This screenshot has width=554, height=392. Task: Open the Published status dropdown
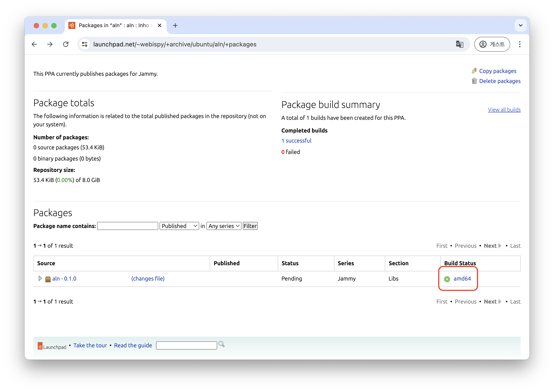tap(179, 226)
